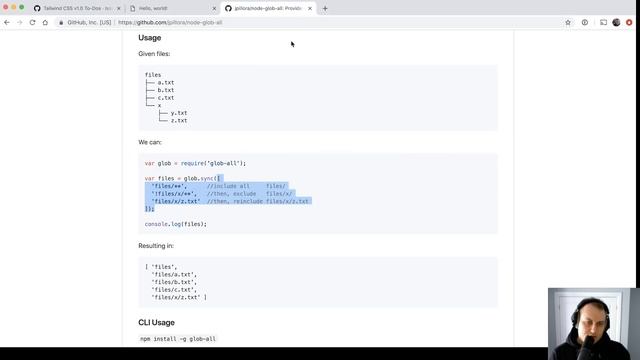Viewport: 640px width, 360px height.
Task: Select 'c.txt' in the files tree
Action: tap(166, 98)
